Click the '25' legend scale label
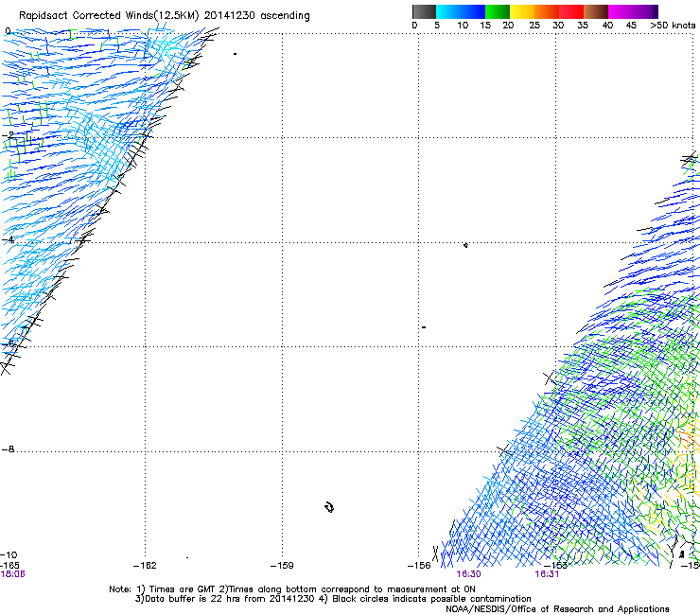This screenshot has width=700, height=615. click(534, 25)
